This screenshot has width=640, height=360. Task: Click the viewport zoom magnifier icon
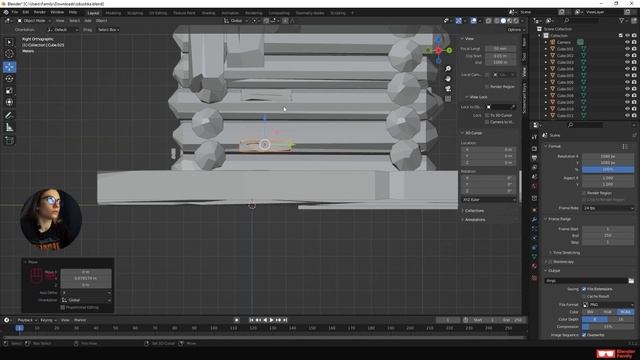pyautogui.click(x=448, y=69)
